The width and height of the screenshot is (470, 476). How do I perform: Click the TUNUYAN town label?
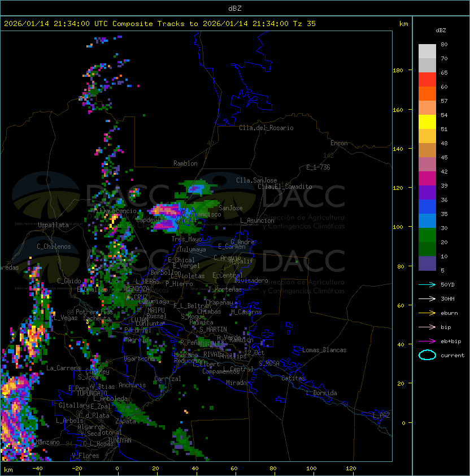(120, 440)
